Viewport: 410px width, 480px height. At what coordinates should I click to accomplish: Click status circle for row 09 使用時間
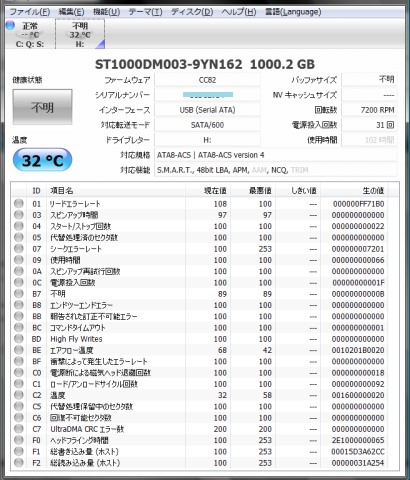click(x=19, y=260)
